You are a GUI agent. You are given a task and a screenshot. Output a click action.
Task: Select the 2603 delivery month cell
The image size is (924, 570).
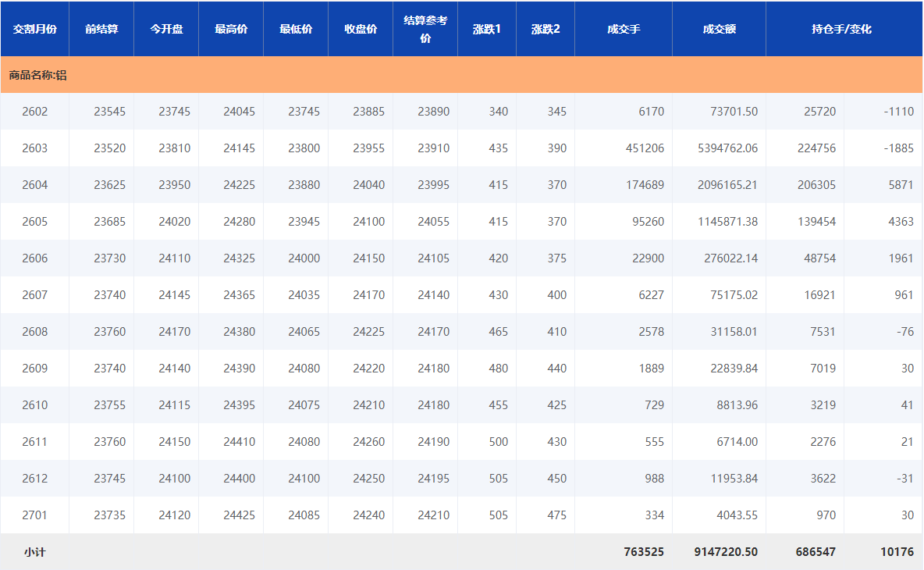click(x=34, y=148)
